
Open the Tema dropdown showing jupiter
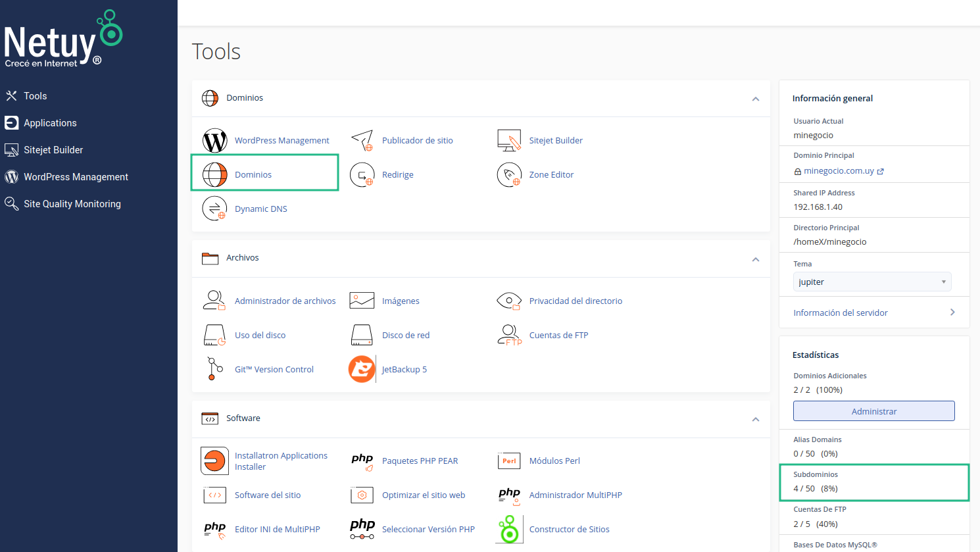coord(871,282)
